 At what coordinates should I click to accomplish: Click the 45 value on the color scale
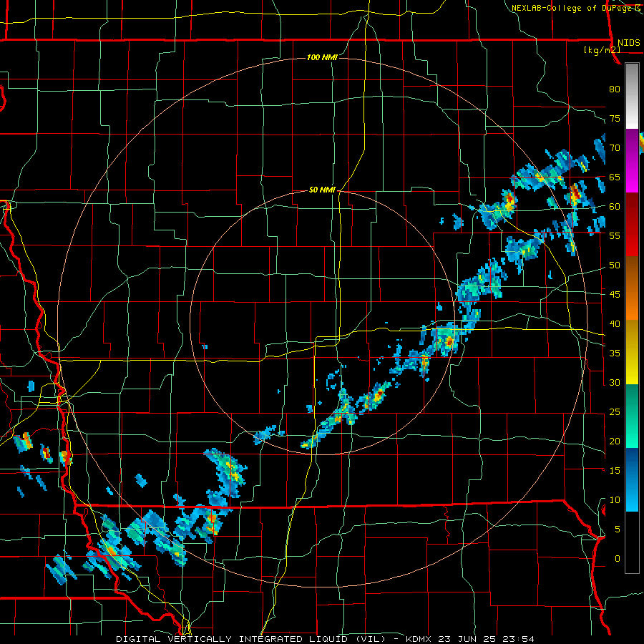[615, 295]
